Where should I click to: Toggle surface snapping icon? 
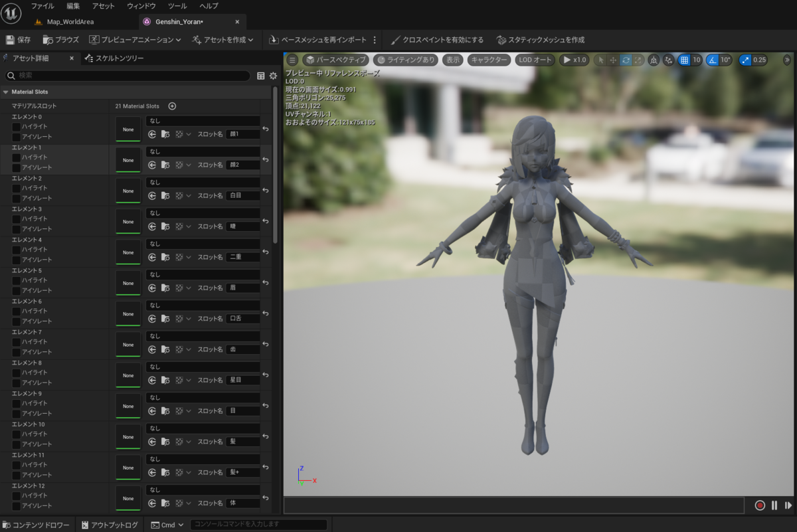[x=668, y=60]
